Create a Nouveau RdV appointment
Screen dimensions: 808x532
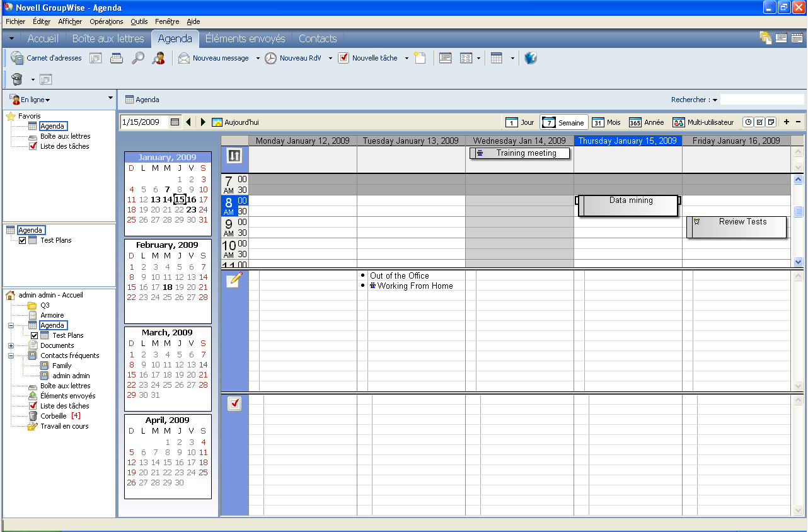293,58
